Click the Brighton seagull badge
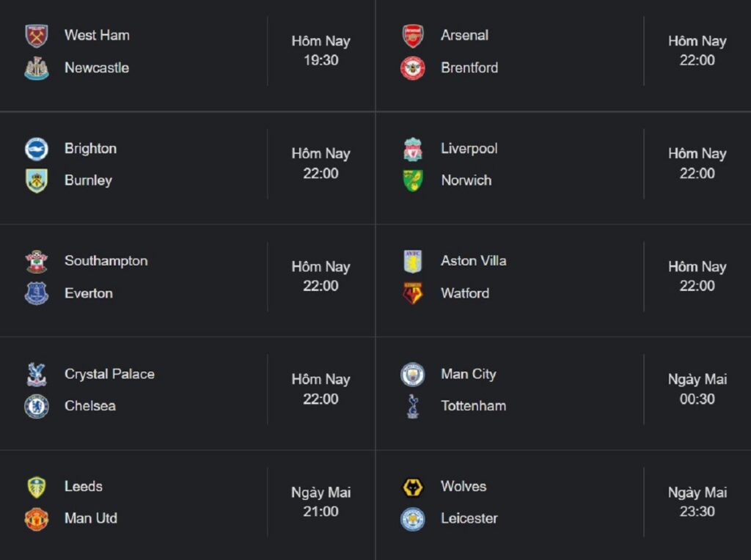 [37, 149]
